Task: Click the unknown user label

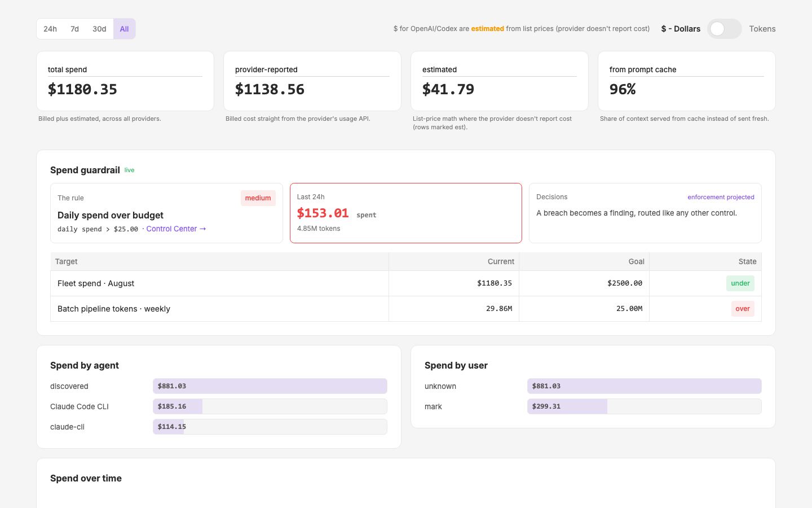Action: (x=440, y=386)
